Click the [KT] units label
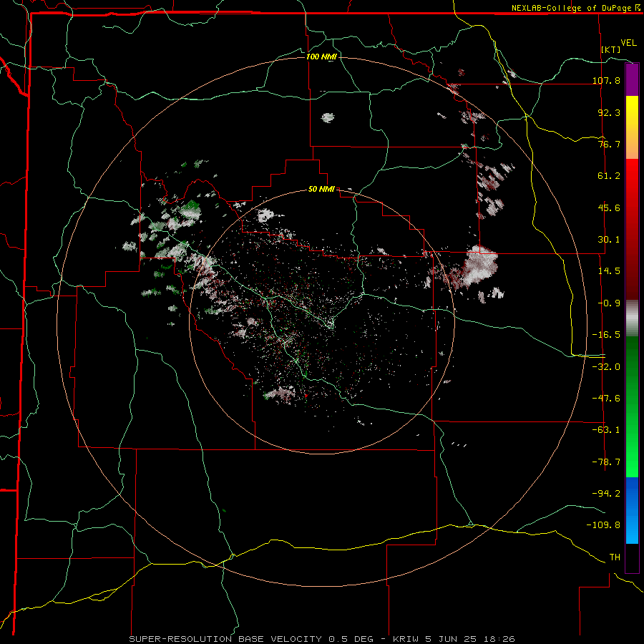 click(611, 49)
